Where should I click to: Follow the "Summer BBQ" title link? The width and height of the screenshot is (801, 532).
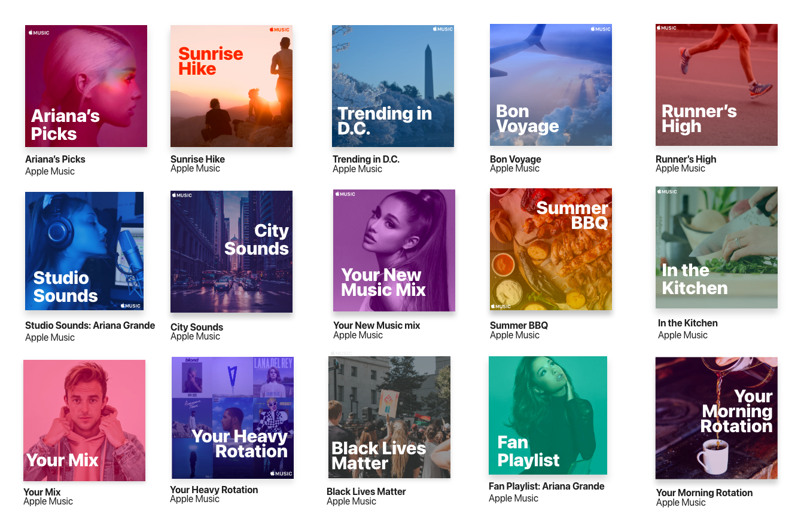(519, 326)
